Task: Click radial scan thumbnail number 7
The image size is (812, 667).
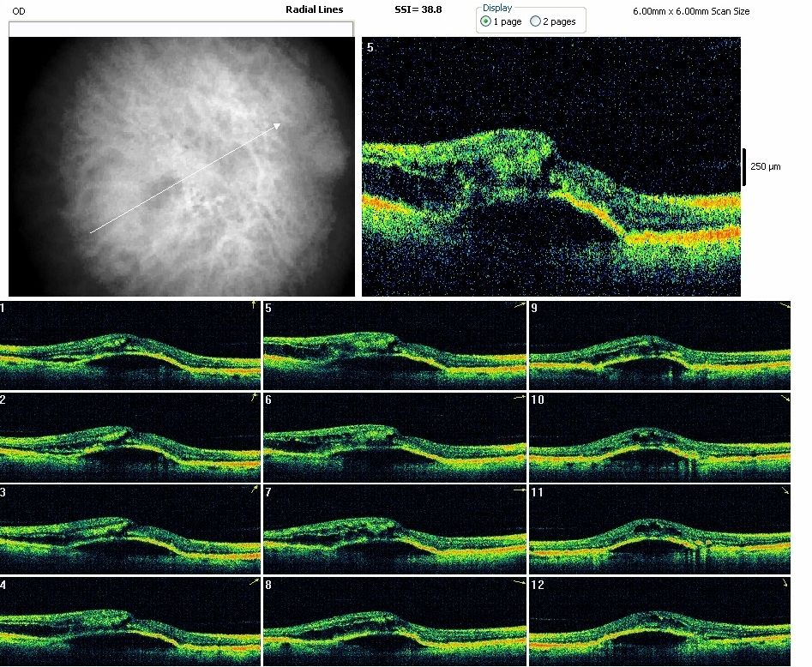Action: (x=394, y=531)
